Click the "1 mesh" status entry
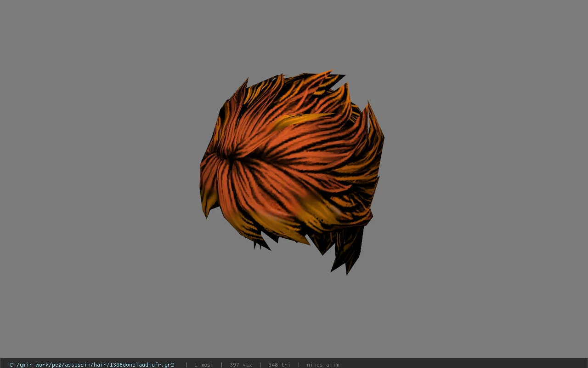Viewport: 588px width, 368px height. (x=204, y=365)
